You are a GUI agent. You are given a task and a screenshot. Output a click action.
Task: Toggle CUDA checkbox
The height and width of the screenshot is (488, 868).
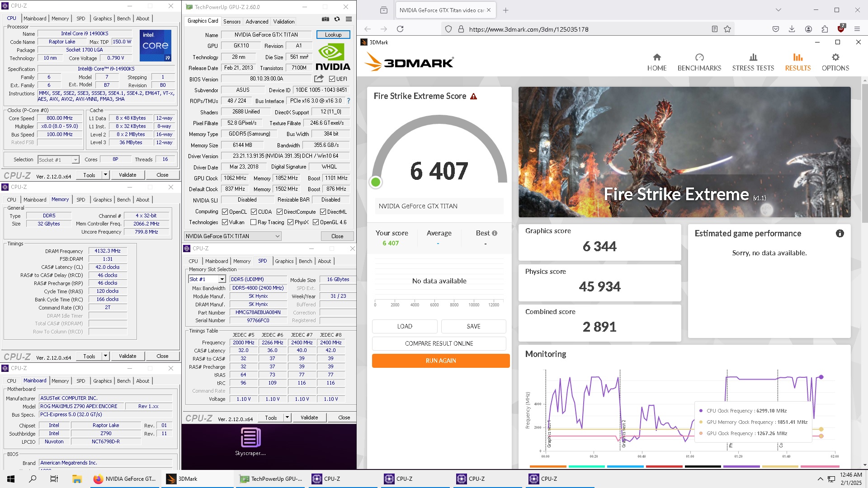(x=254, y=212)
